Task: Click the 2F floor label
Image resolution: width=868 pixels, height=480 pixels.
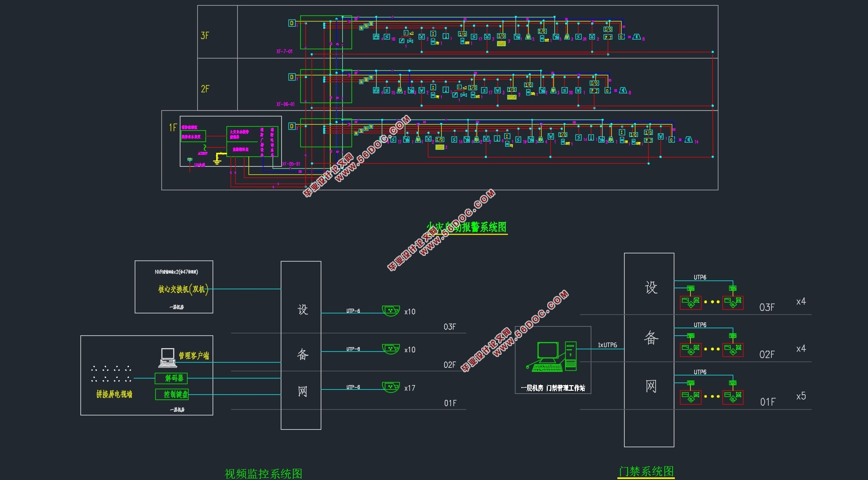Action: click(x=205, y=89)
